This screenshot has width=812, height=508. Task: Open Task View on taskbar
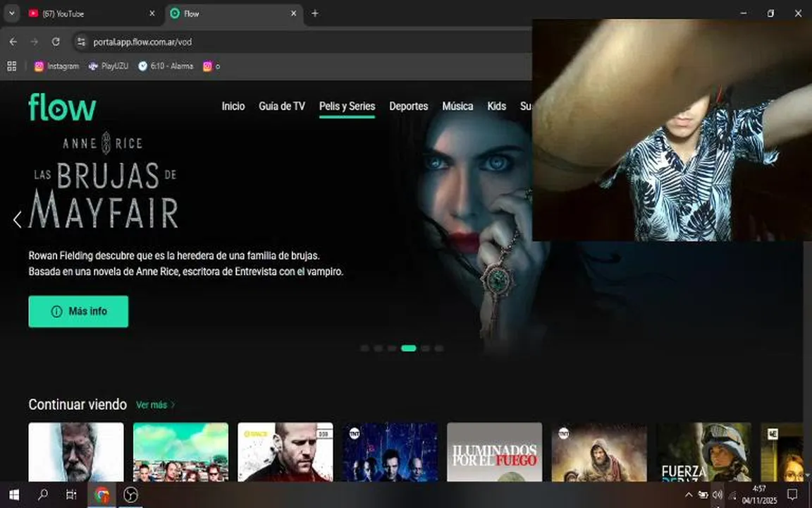tap(71, 495)
